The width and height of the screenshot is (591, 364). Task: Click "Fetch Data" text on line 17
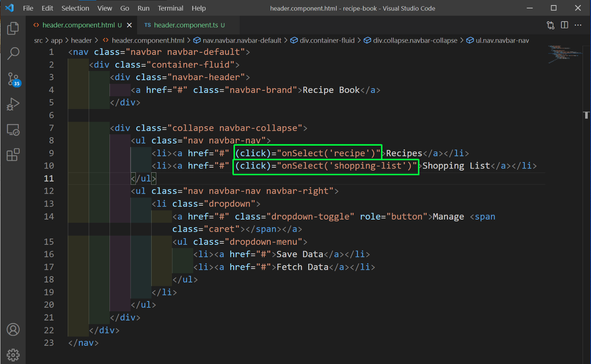303,267
